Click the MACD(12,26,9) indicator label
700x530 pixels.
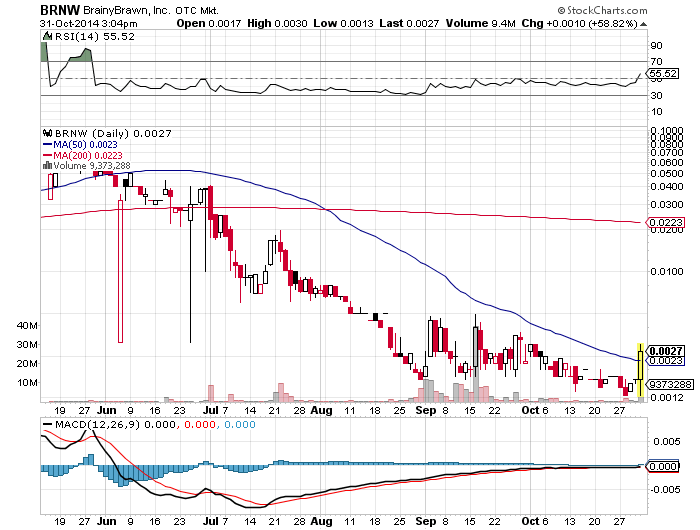97,424
